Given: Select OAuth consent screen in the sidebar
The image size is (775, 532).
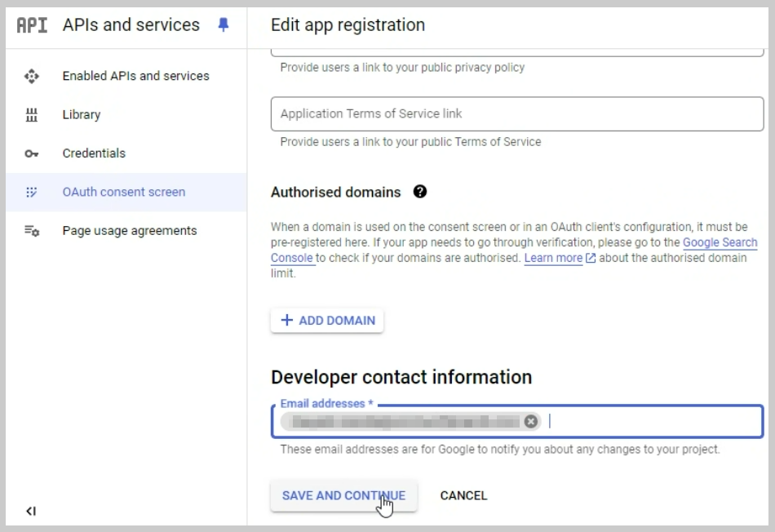Looking at the screenshot, I should coord(126,192).
